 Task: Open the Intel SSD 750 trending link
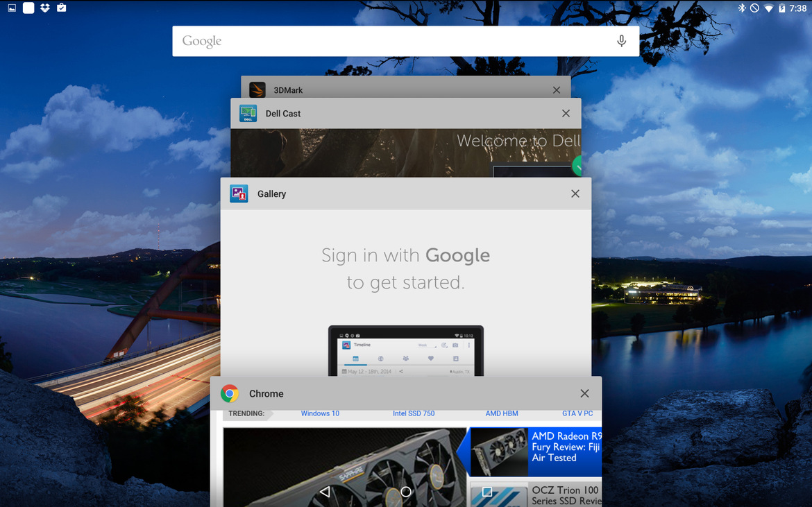[413, 413]
